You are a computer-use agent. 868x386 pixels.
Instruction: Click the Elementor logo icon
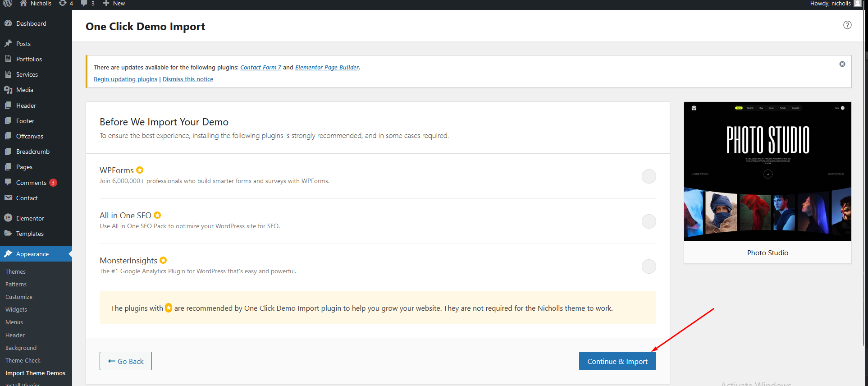pyautogui.click(x=8, y=218)
